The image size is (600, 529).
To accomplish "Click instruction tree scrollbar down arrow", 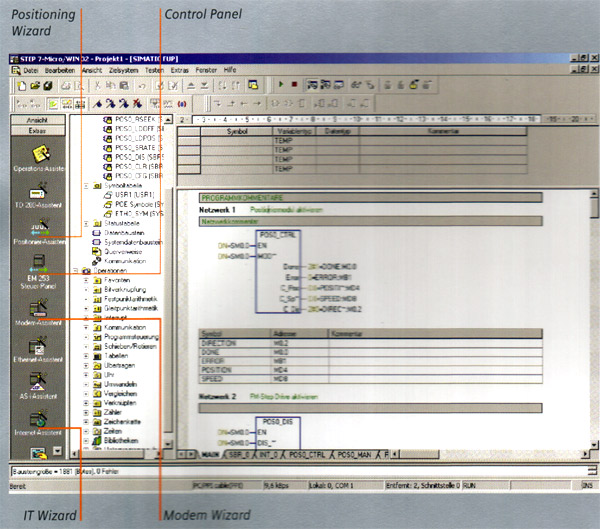I will pyautogui.click(x=168, y=444).
